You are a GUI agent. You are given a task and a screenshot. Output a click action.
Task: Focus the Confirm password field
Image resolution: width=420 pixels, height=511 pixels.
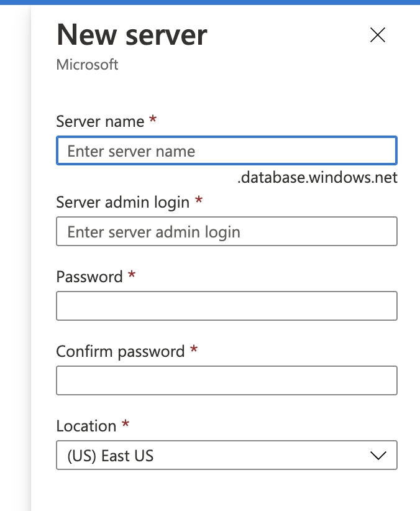pyautogui.click(x=227, y=380)
